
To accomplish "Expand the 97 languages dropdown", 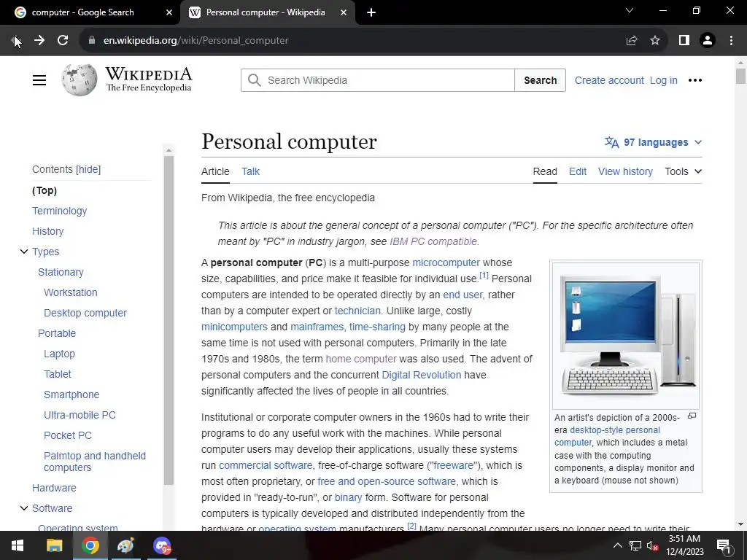I will click(653, 142).
